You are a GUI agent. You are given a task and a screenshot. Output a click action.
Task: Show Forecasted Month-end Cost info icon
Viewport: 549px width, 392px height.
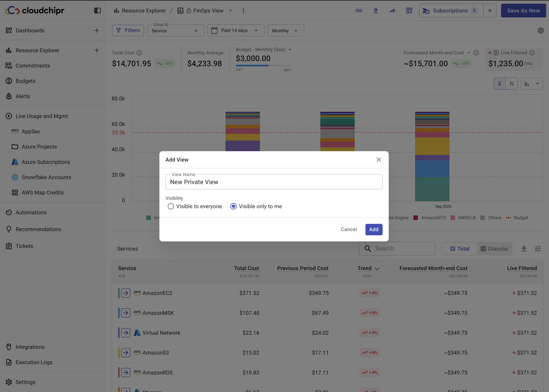pos(476,53)
